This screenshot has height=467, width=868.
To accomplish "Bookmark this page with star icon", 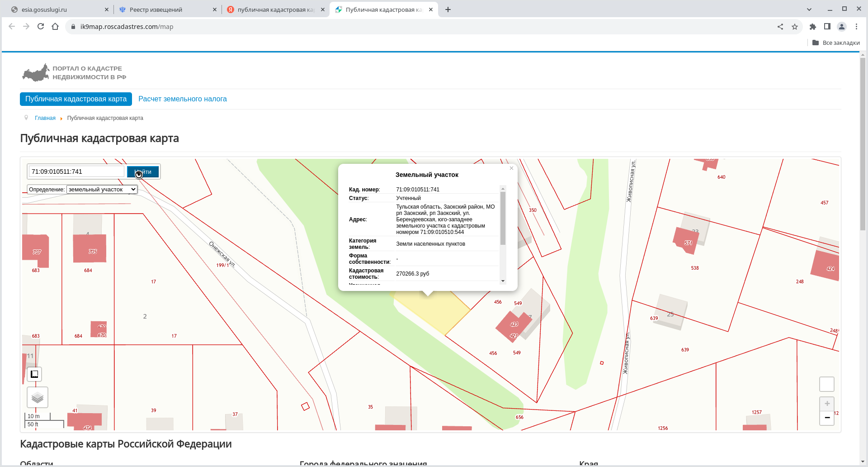I will (795, 27).
